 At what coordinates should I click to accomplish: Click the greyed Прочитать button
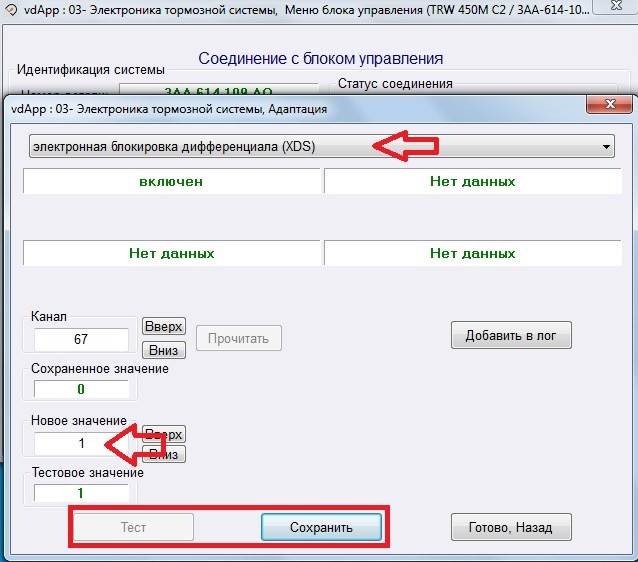pos(239,338)
